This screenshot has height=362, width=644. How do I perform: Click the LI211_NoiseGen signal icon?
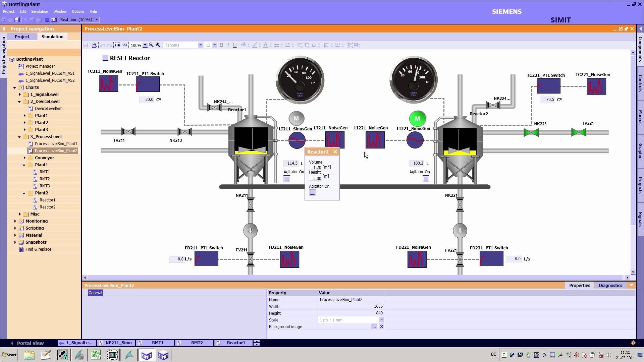coord(335,140)
